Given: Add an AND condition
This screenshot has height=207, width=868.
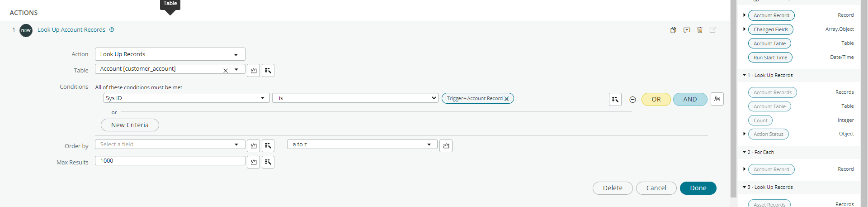Looking at the screenshot, I should pyautogui.click(x=690, y=99).
